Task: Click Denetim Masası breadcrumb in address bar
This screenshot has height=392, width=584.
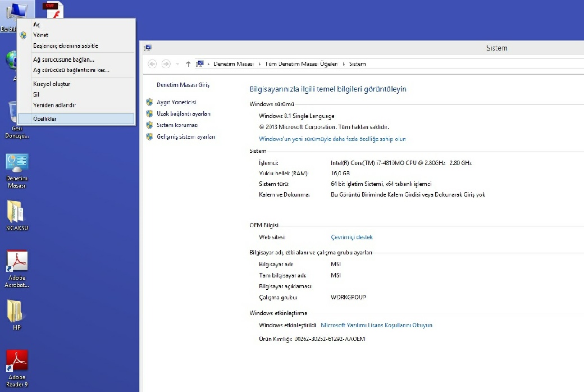Action: 233,64
